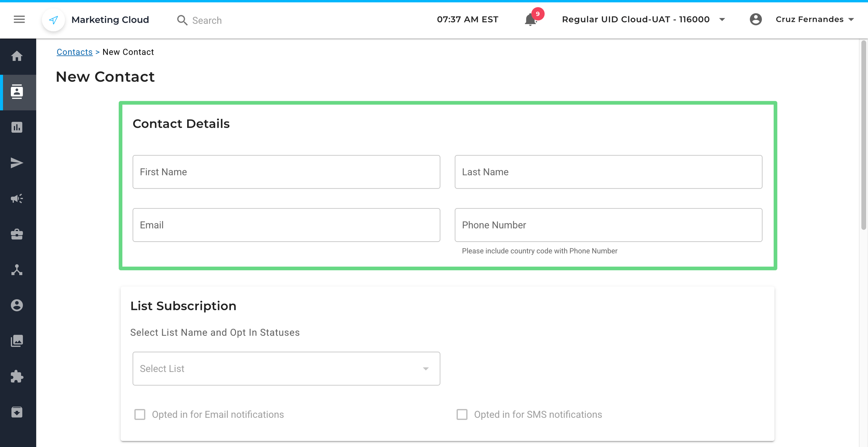
Task: Click the Search box in header
Action: 207,20
